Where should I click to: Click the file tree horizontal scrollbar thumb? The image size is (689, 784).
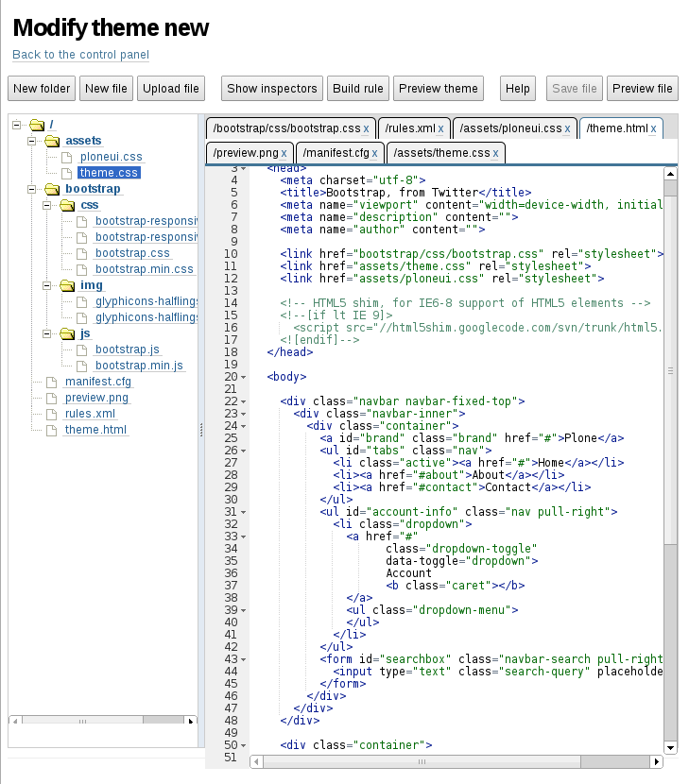click(x=82, y=721)
